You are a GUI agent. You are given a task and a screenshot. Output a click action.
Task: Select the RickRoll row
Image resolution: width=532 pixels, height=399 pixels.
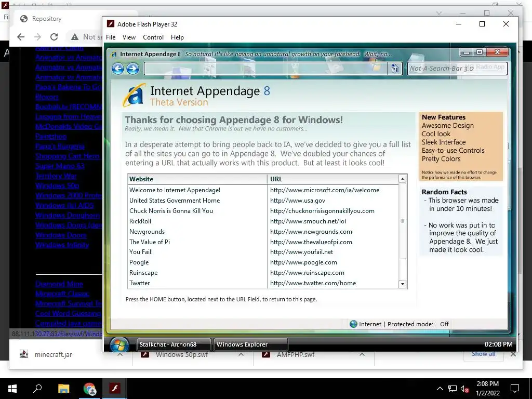(x=263, y=221)
